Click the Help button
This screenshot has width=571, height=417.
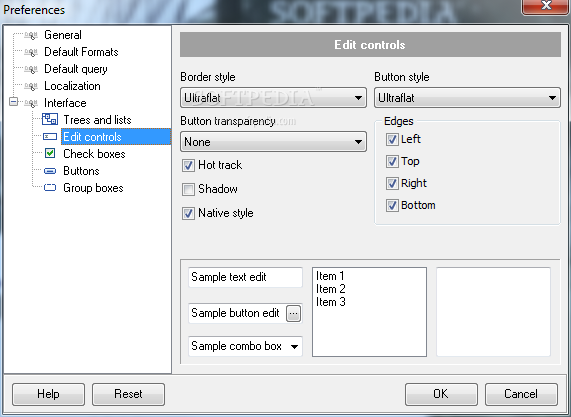(x=48, y=394)
